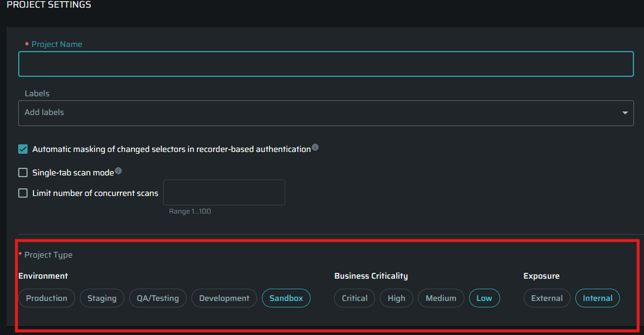Set business criticality to Medium
The width and height of the screenshot is (644, 335).
pyautogui.click(x=441, y=298)
